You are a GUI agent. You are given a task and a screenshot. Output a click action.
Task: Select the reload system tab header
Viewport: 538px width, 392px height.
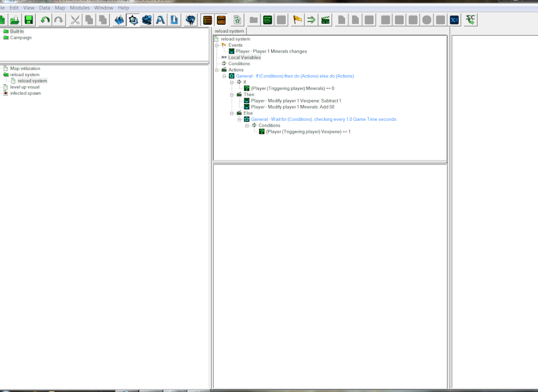(x=229, y=31)
